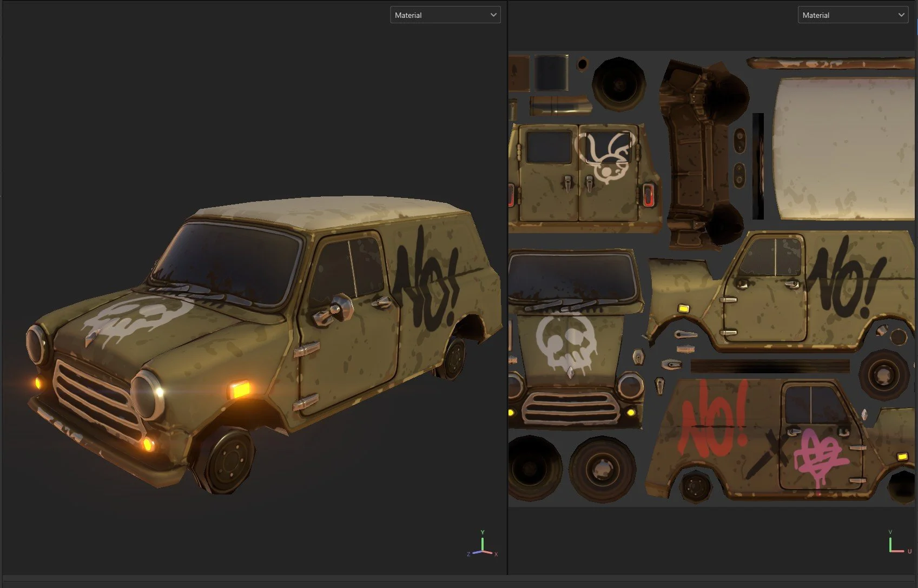Click the white skull on UV hood island
The width and height of the screenshot is (918, 588).
click(x=566, y=344)
